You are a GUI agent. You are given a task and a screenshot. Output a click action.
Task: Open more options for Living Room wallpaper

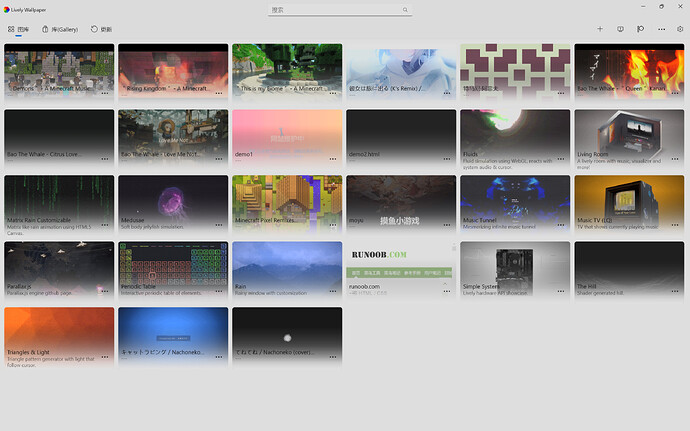(x=675, y=159)
